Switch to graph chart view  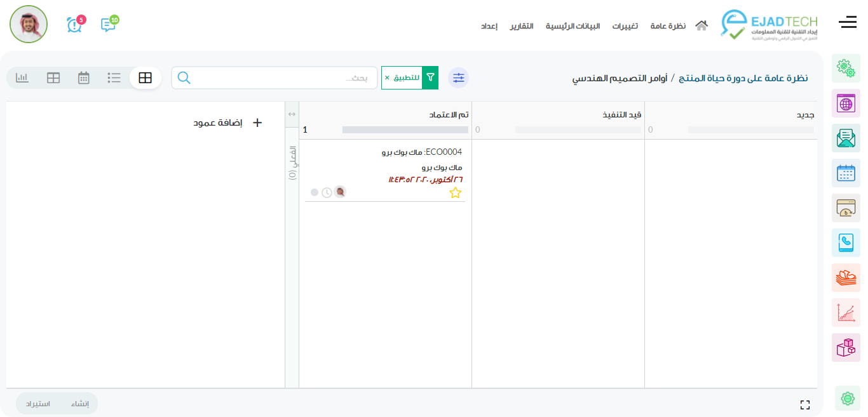[22, 78]
